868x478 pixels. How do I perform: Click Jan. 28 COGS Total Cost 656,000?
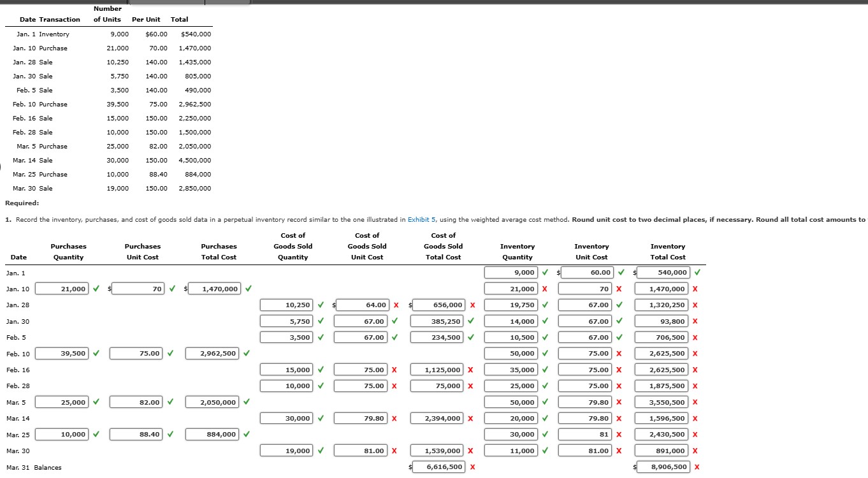[x=438, y=305]
